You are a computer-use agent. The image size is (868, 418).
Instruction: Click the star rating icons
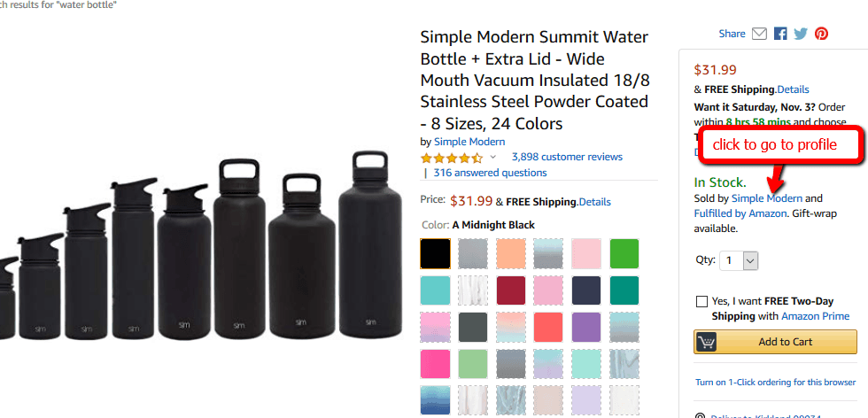[x=452, y=158]
